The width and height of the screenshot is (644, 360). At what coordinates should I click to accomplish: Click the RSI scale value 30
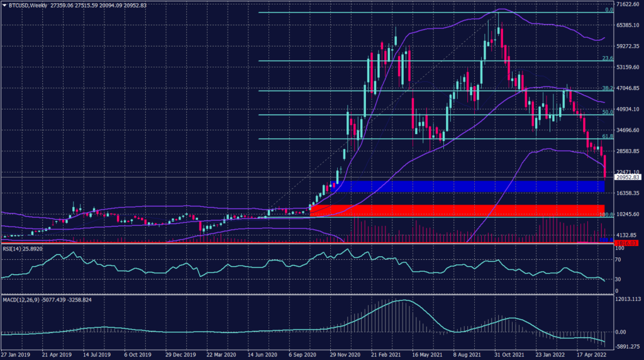click(618, 279)
